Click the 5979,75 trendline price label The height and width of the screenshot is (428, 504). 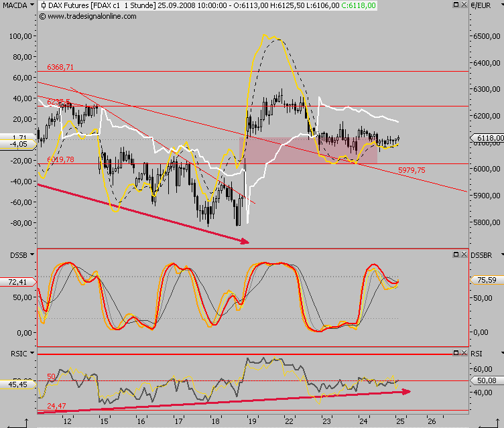pyautogui.click(x=412, y=170)
